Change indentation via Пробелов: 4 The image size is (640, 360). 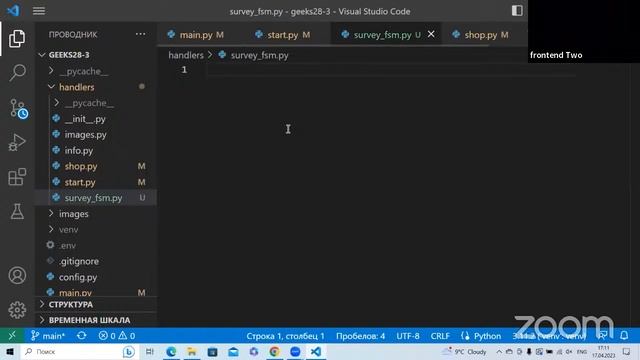360,336
